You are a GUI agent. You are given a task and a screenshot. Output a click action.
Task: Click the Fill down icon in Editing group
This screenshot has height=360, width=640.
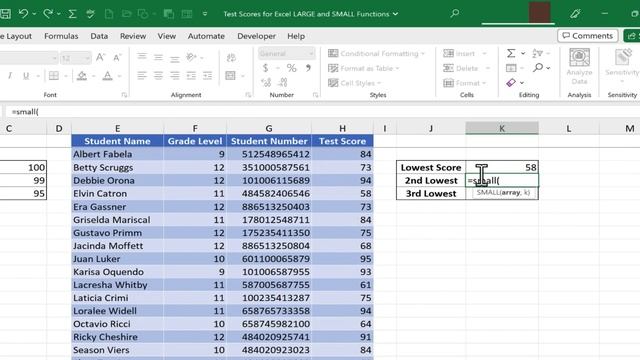pos(511,68)
